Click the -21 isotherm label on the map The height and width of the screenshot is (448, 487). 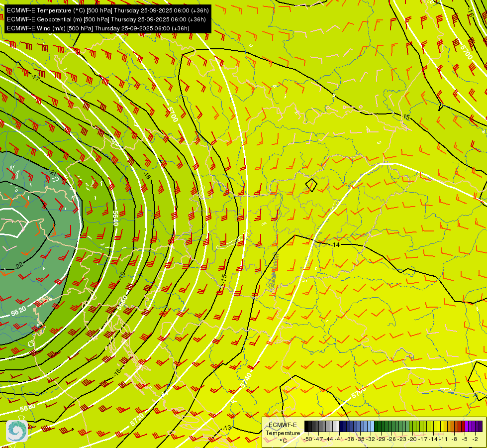point(53,172)
